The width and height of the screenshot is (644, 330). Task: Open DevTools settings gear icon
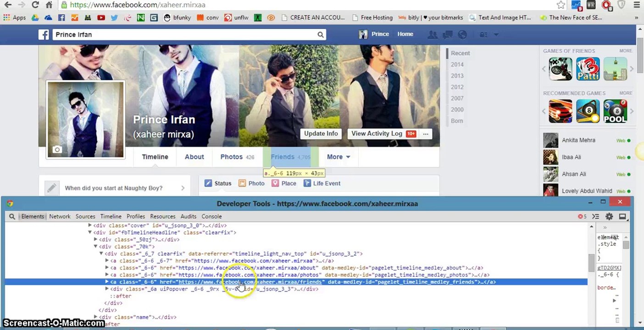(x=609, y=216)
